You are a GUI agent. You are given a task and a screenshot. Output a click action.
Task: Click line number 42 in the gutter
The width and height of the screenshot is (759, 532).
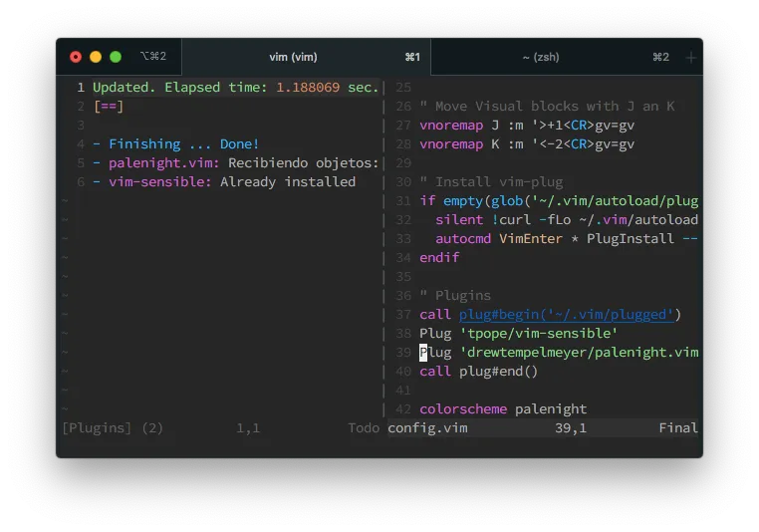[x=403, y=409]
